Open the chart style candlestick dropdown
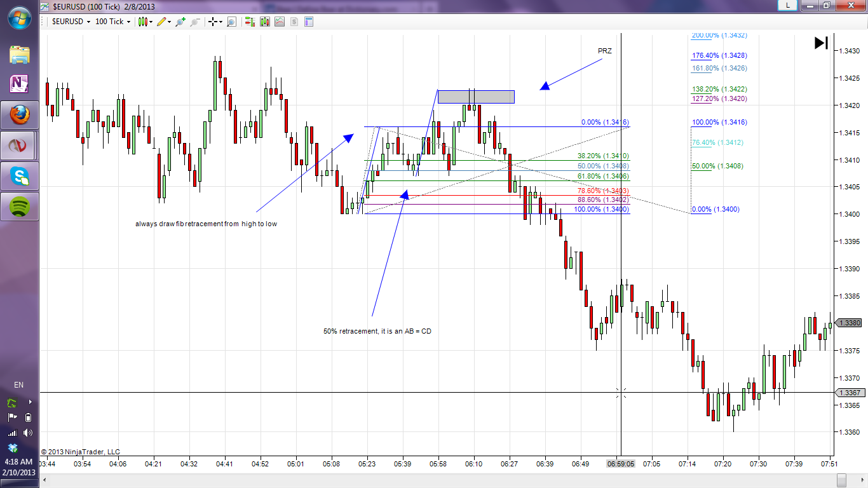Screen dimensions: 868x488 coord(144,22)
